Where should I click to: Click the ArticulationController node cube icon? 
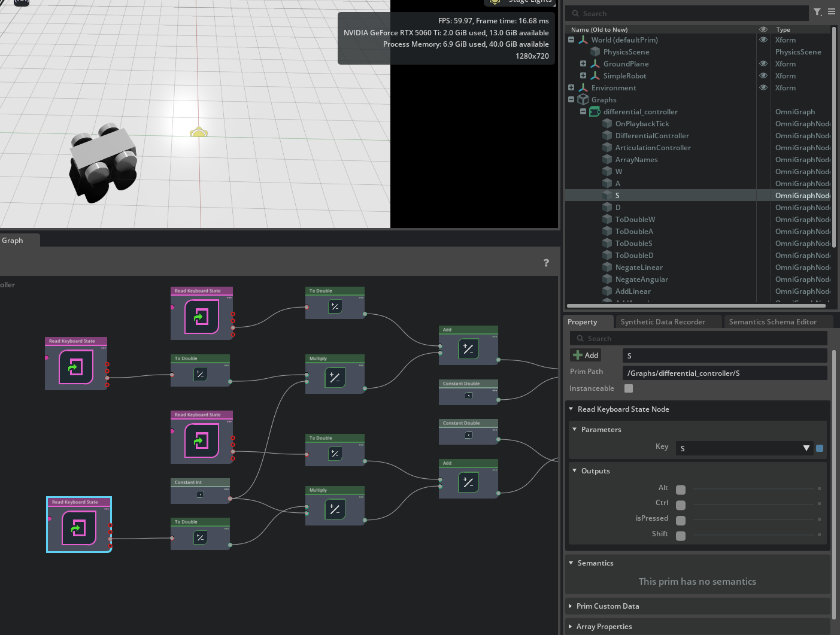click(607, 148)
